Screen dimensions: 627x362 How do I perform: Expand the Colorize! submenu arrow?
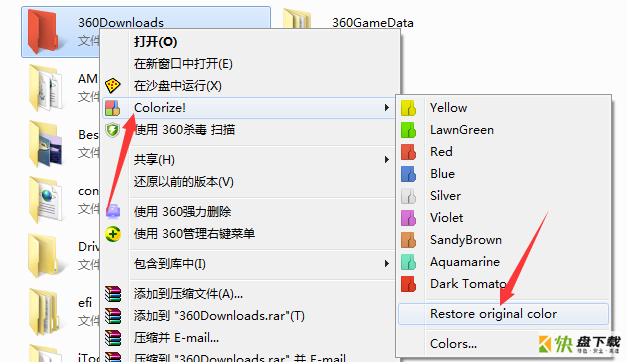click(x=386, y=108)
